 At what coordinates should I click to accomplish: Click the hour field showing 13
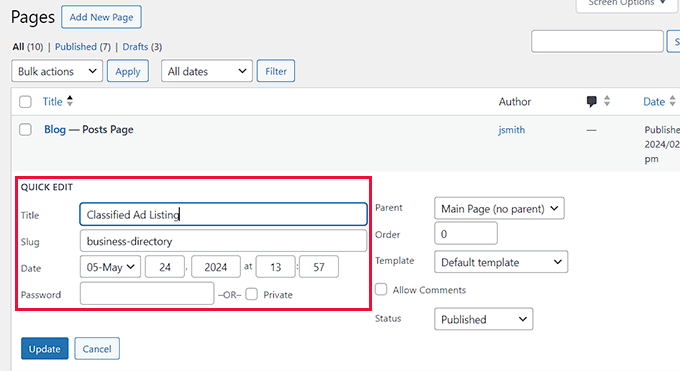(x=276, y=267)
